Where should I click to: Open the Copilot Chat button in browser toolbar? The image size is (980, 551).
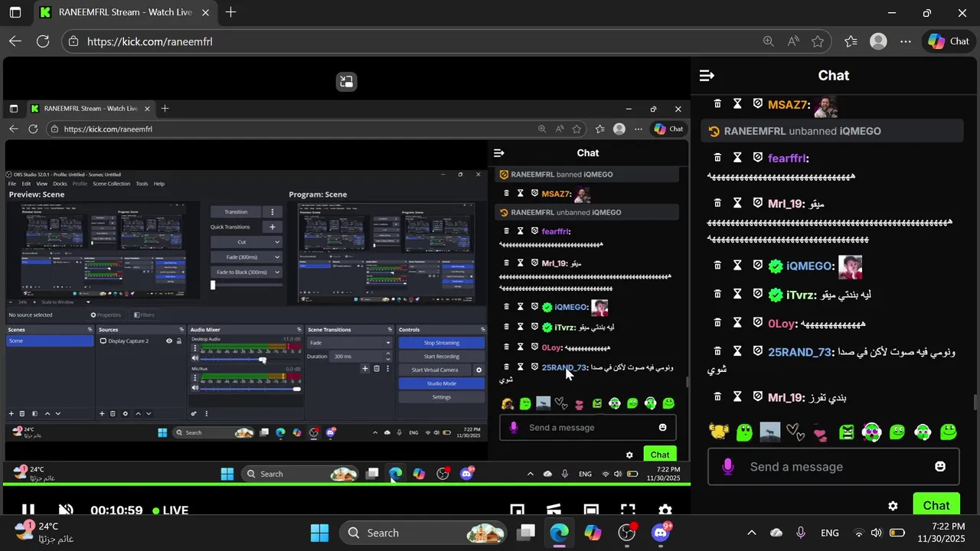pyautogui.click(x=949, y=41)
